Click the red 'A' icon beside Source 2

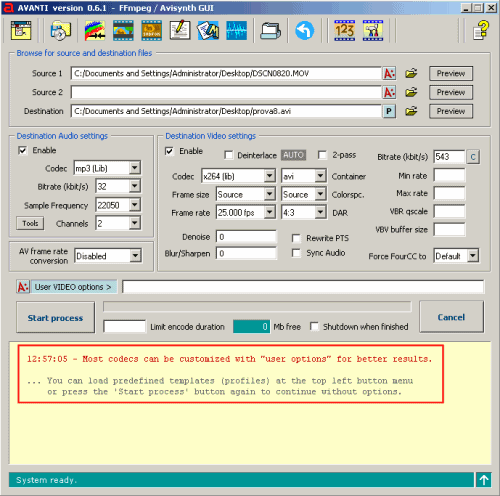389,92
